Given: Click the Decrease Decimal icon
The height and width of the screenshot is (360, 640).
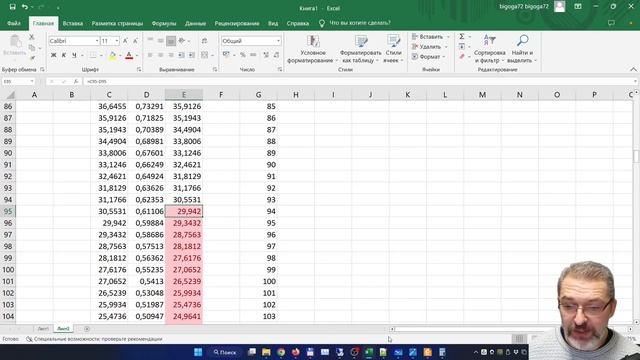Looking at the screenshot, I should pos(276,55).
